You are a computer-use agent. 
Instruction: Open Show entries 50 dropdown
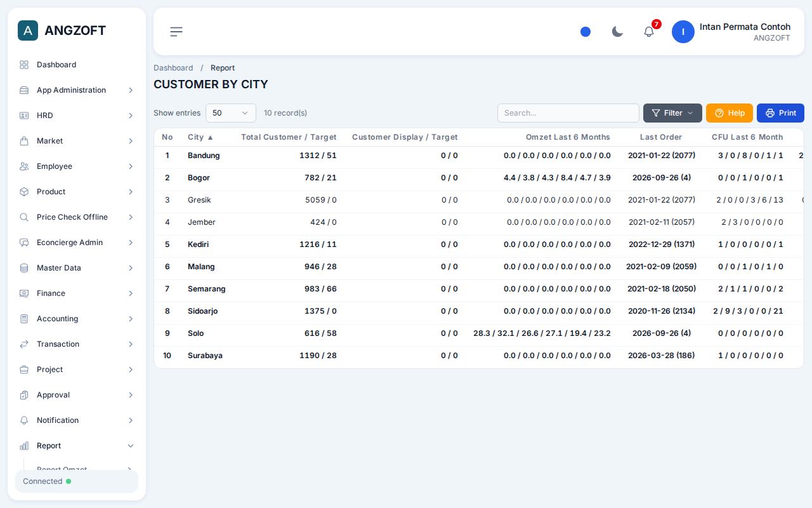point(231,113)
